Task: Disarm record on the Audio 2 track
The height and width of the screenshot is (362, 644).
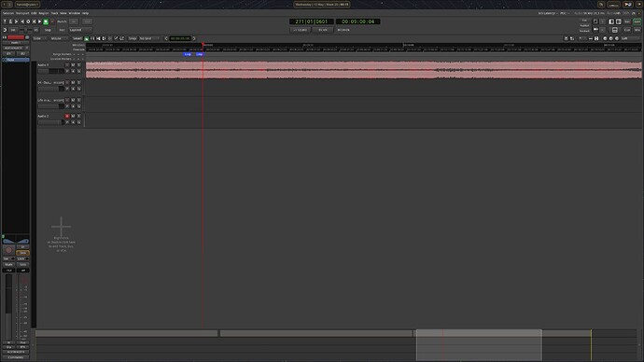Action: tap(67, 116)
